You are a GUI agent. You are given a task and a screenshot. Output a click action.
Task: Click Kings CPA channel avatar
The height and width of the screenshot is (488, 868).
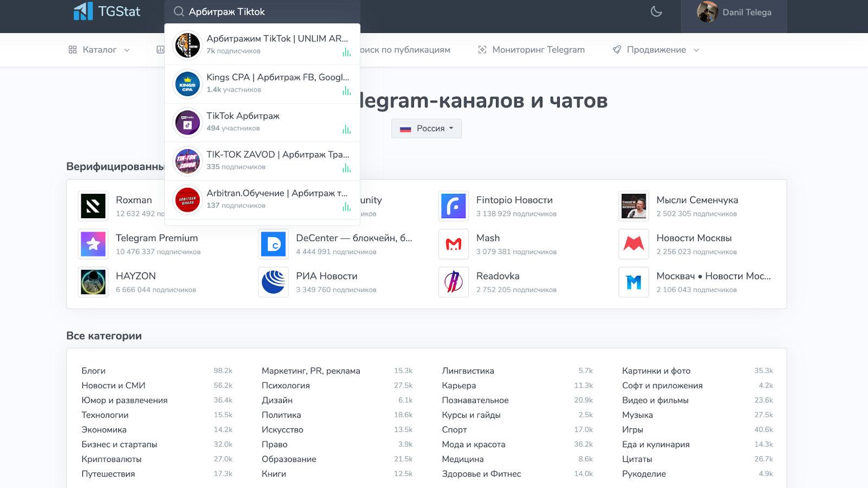pyautogui.click(x=187, y=84)
